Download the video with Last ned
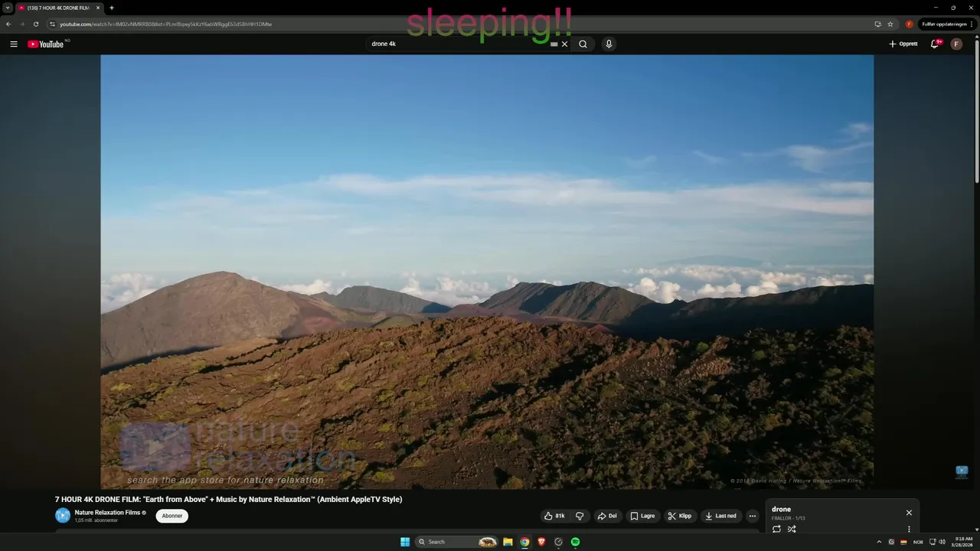 (x=720, y=516)
